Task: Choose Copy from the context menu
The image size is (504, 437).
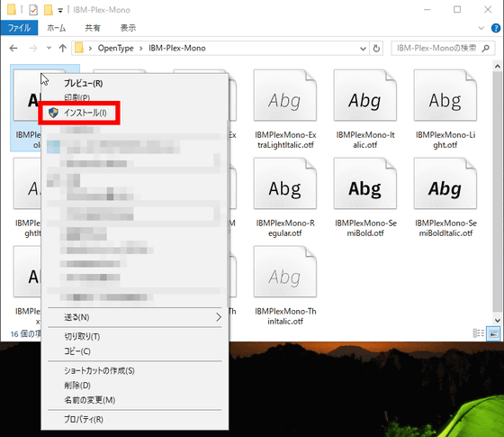Action: 77,351
